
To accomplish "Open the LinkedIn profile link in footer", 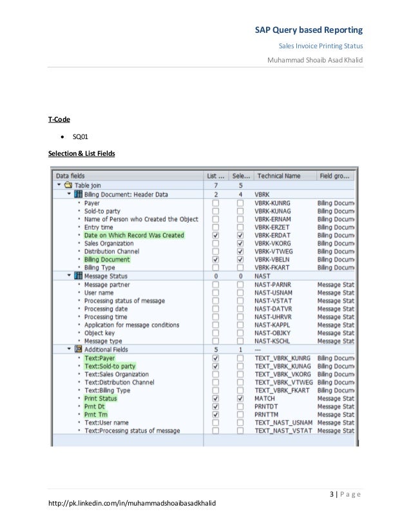I will pyautogui.click(x=132, y=503).
